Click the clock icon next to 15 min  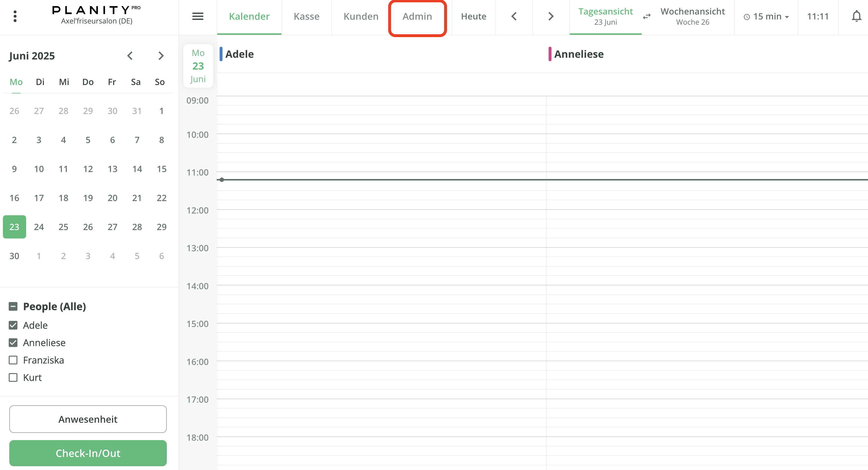point(747,16)
